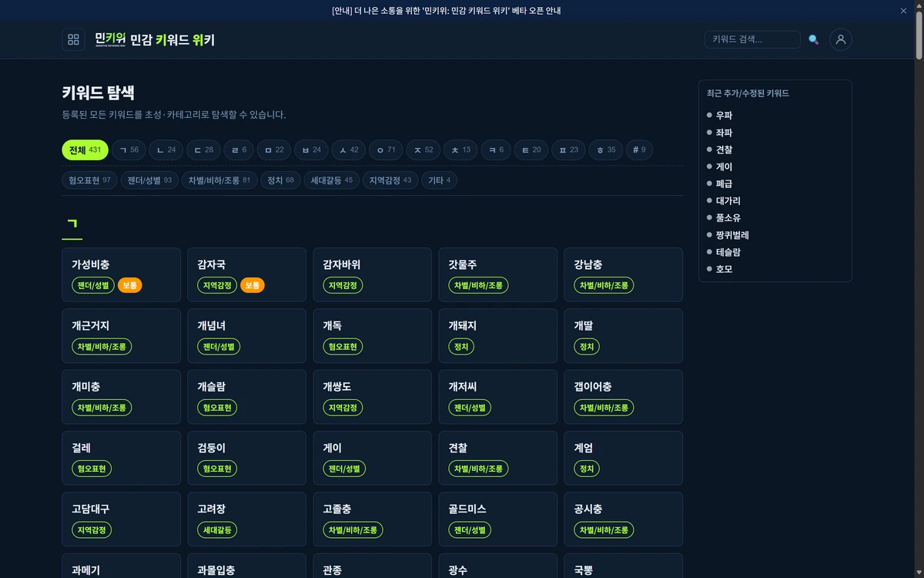
Task: Filter by initial consonant ㄱ 56
Action: (x=129, y=150)
